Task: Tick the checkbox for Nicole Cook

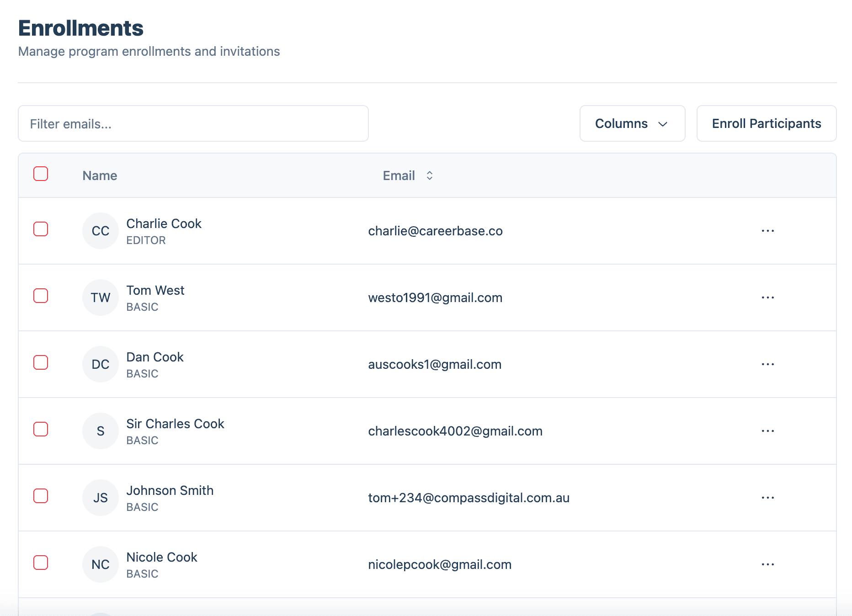Action: (41, 563)
